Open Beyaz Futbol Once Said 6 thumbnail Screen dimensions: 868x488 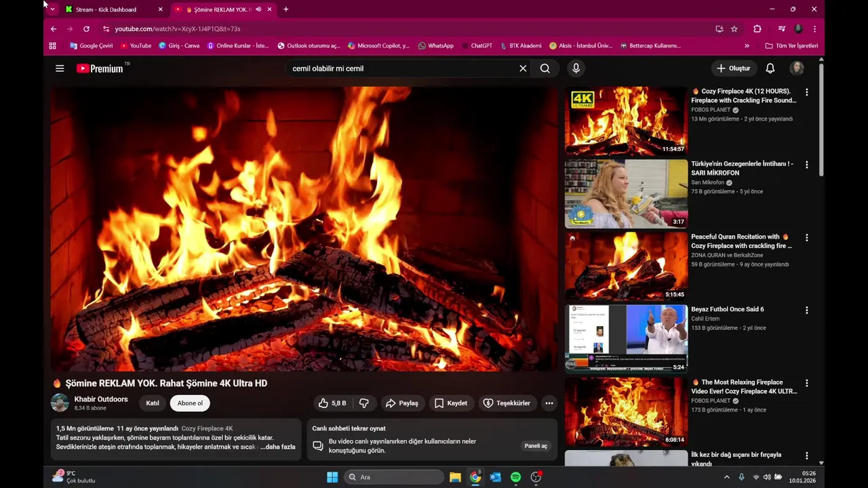[x=626, y=339]
